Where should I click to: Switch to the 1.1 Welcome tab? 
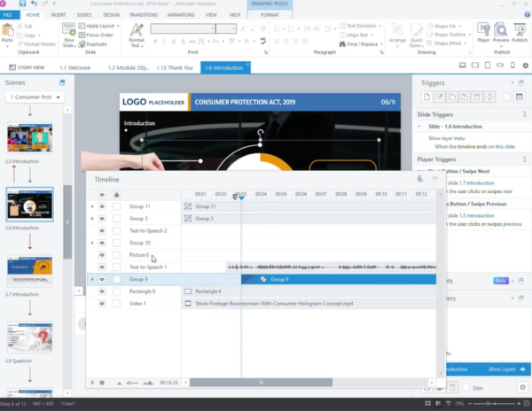pyautogui.click(x=75, y=68)
